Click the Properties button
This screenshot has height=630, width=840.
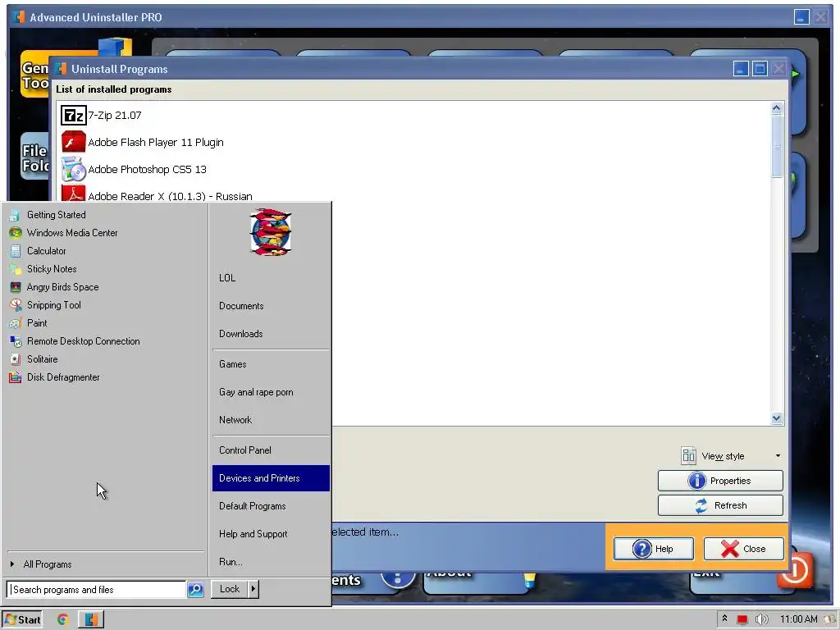(x=720, y=481)
